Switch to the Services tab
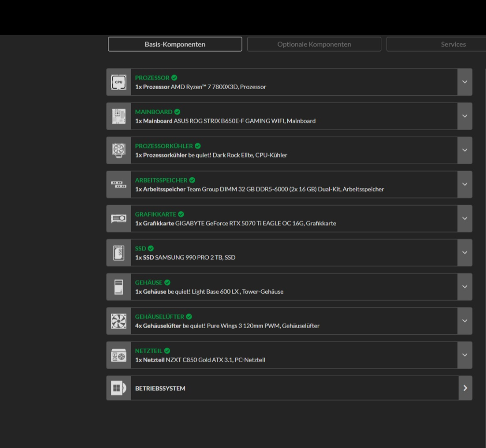The height and width of the screenshot is (448, 486). [436, 44]
